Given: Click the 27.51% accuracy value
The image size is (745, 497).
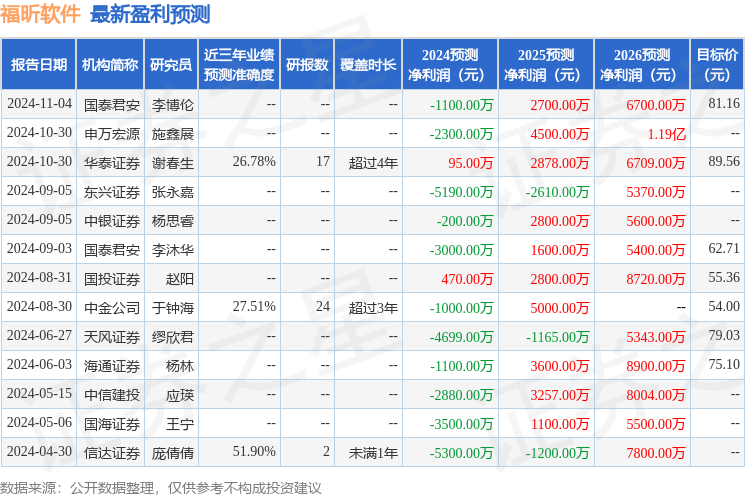Looking at the screenshot, I should click(x=254, y=306).
